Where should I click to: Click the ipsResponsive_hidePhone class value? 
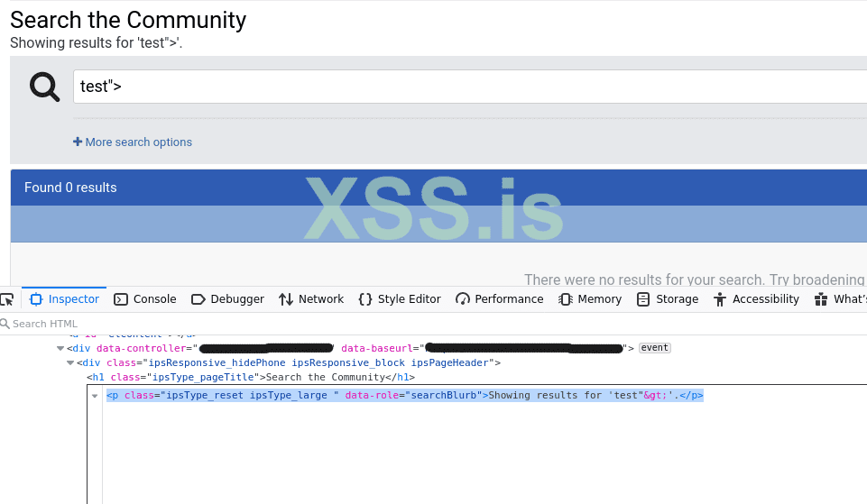pos(217,362)
